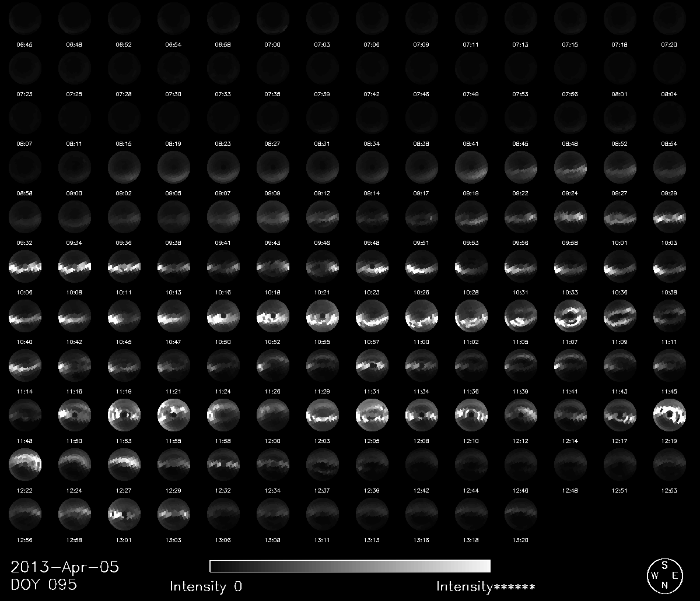The image size is (700, 601).
Task: Select the 09:24 all-sky image thumbnail
Action: (x=570, y=167)
